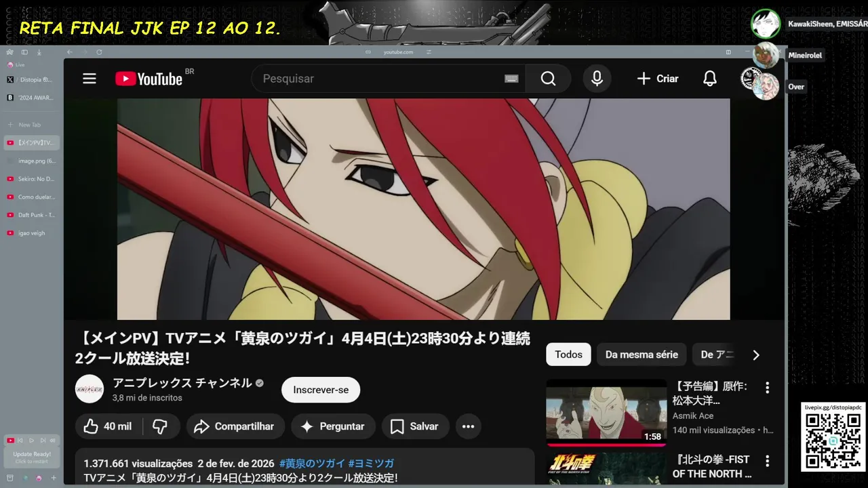Viewport: 868px width, 488px height.
Task: Switch to the pink Live workspace icon at bottom
Action: (39, 478)
